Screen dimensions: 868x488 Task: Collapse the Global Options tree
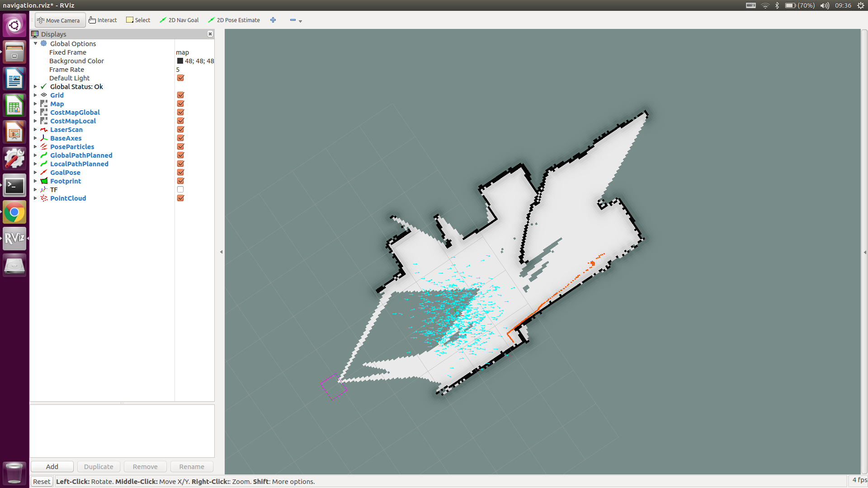point(35,43)
